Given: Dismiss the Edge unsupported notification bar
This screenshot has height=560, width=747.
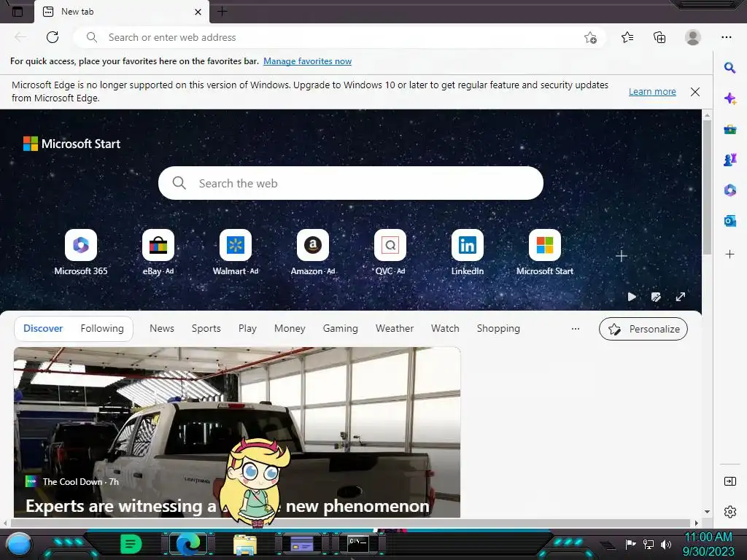Looking at the screenshot, I should 695,92.
